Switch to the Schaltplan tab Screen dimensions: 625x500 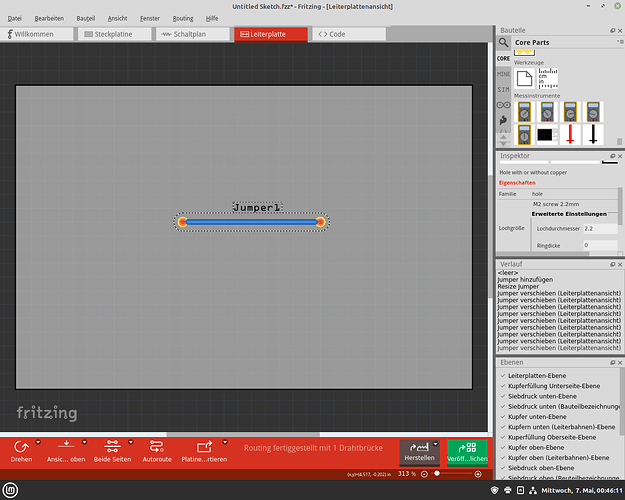[x=192, y=34]
